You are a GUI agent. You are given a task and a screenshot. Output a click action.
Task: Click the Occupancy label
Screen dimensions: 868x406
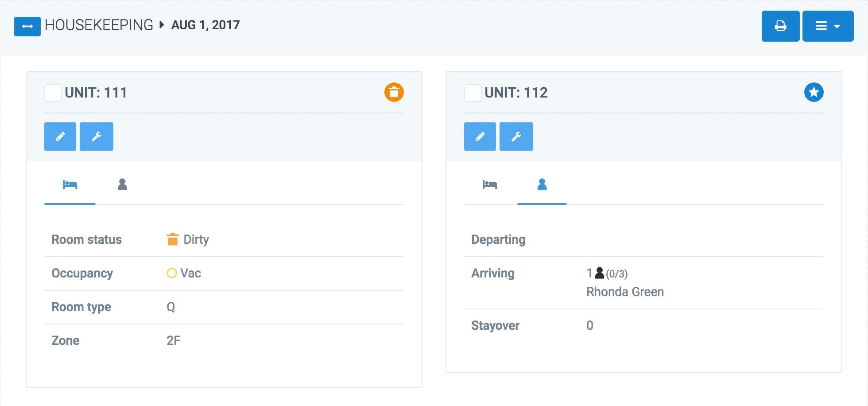(82, 273)
